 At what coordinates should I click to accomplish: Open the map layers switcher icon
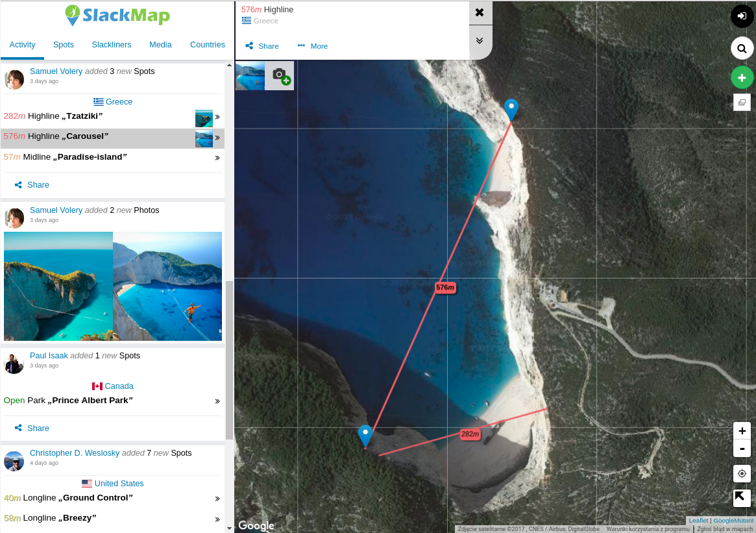coord(742,102)
